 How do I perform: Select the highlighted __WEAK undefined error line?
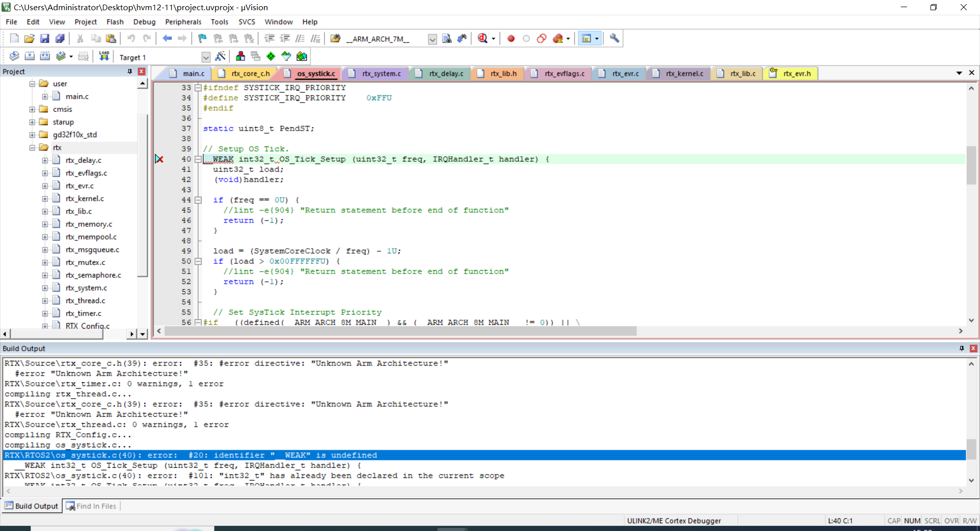tap(484, 455)
